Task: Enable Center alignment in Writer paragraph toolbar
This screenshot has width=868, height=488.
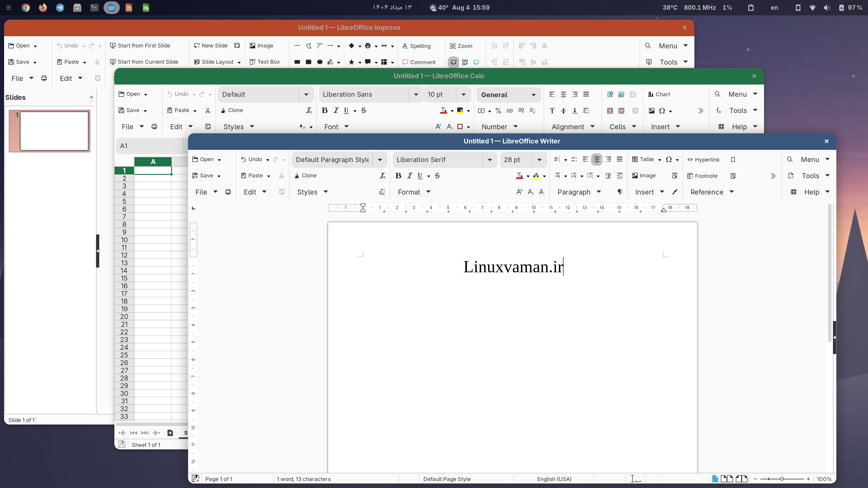Action: [x=597, y=159]
